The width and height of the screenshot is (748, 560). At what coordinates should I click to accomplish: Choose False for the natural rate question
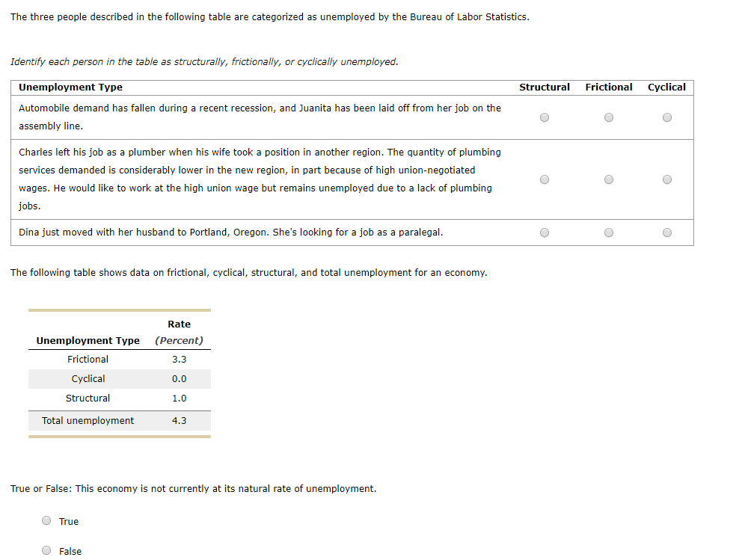click(46, 550)
